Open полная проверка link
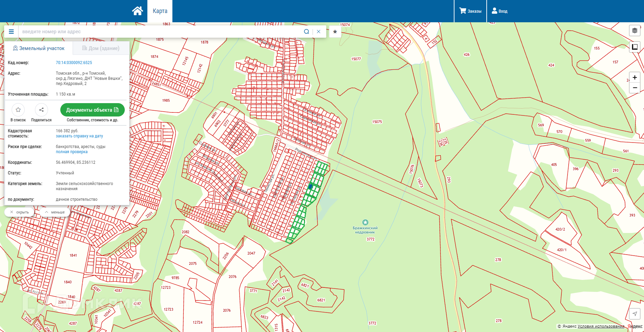This screenshot has height=332, width=644. [72, 152]
